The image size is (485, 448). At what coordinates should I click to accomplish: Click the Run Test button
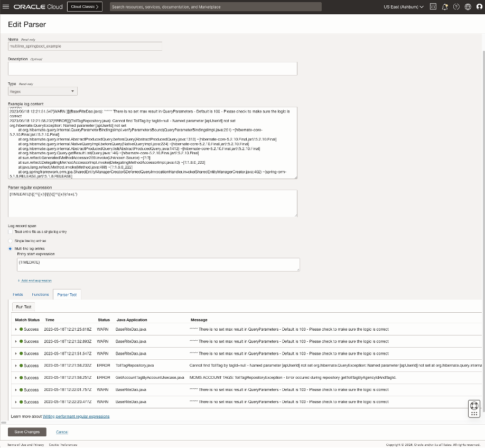click(23, 306)
